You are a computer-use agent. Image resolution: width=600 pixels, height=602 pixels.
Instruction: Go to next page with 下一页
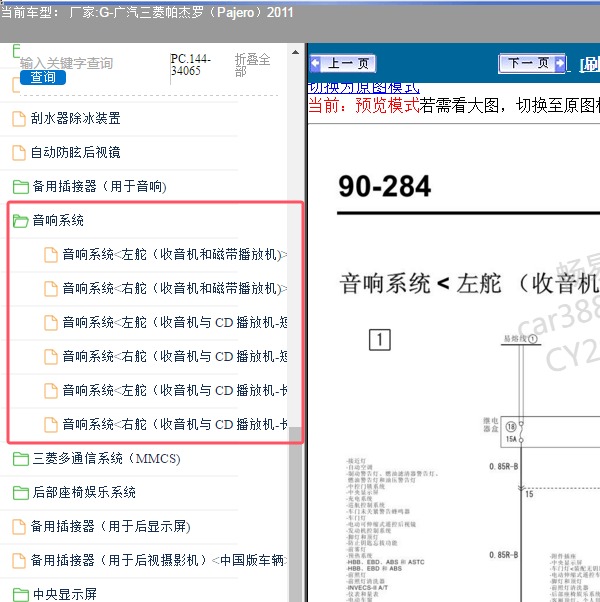pos(532,63)
